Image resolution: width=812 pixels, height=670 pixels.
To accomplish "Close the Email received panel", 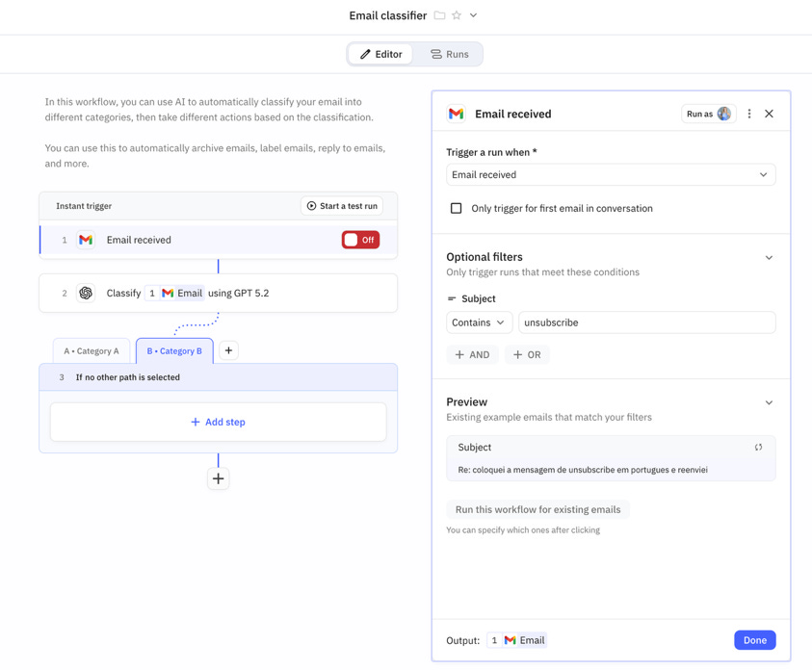I will pyautogui.click(x=769, y=114).
